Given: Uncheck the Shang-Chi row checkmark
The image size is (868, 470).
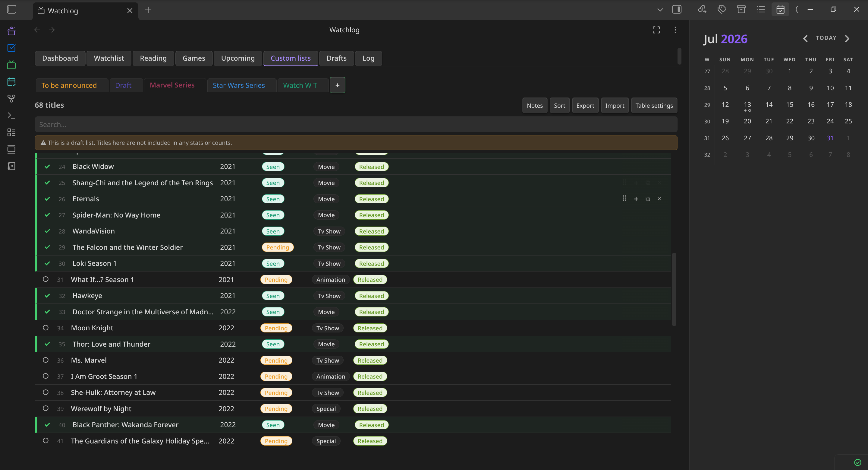Looking at the screenshot, I should click(x=48, y=183).
